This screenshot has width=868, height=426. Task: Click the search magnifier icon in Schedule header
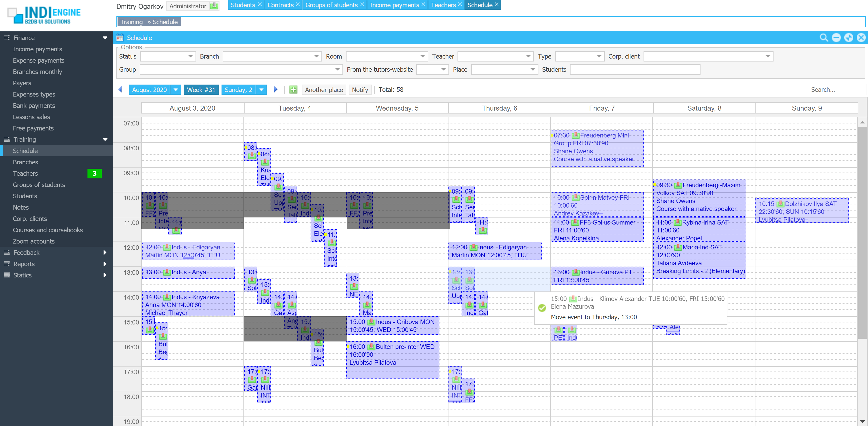(823, 38)
